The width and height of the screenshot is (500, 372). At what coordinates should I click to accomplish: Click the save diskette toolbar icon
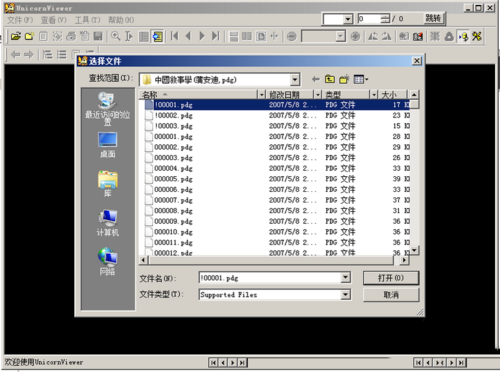(x=98, y=36)
